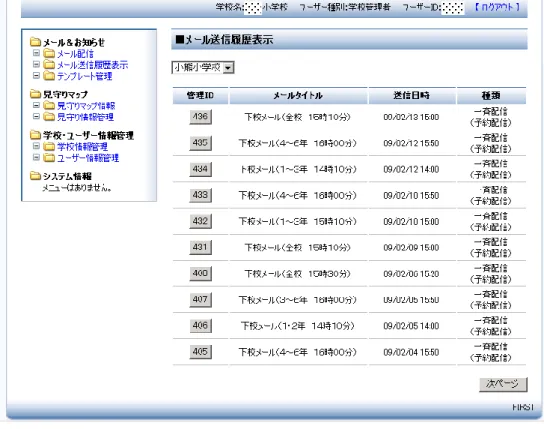544x429 pixels.
Task: Open the ユーザー情報管理 link
Action: click(88, 158)
